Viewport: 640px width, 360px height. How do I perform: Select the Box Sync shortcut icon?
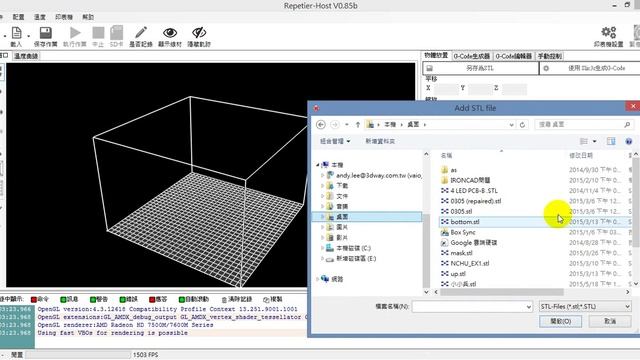pos(444,232)
